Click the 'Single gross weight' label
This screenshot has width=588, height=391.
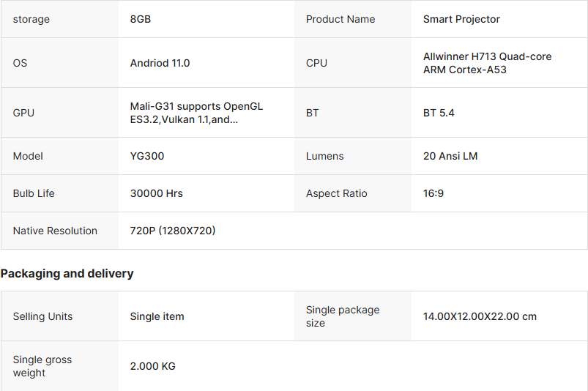point(42,366)
